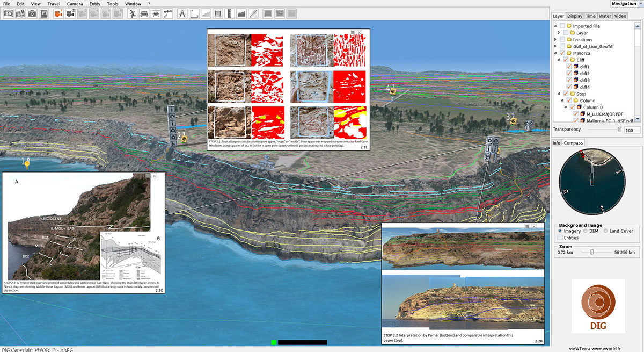
Task: Click the map search magnifier icon
Action: point(9,13)
